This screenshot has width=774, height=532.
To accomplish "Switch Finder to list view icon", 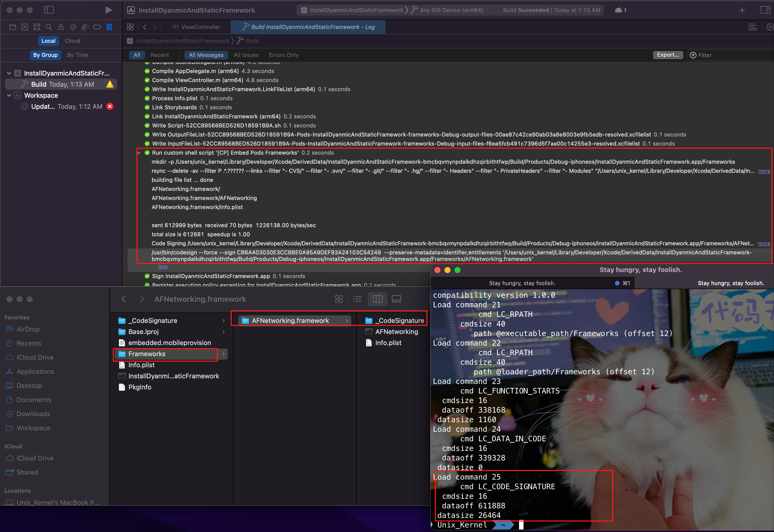I will point(357,299).
